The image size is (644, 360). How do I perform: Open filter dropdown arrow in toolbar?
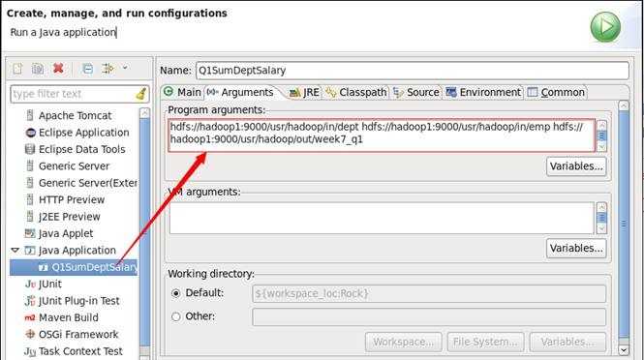tap(125, 68)
